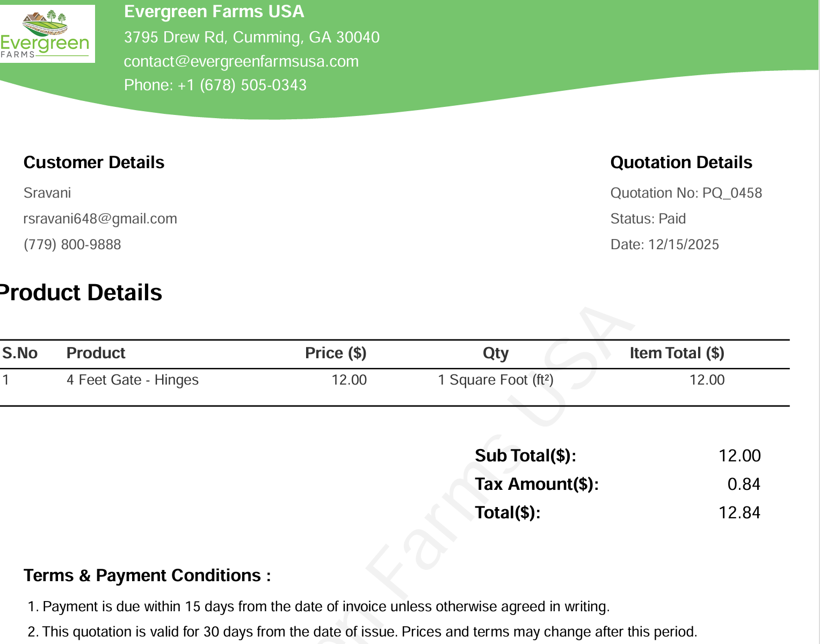Click the Terms & Payment Conditions heading

click(147, 575)
